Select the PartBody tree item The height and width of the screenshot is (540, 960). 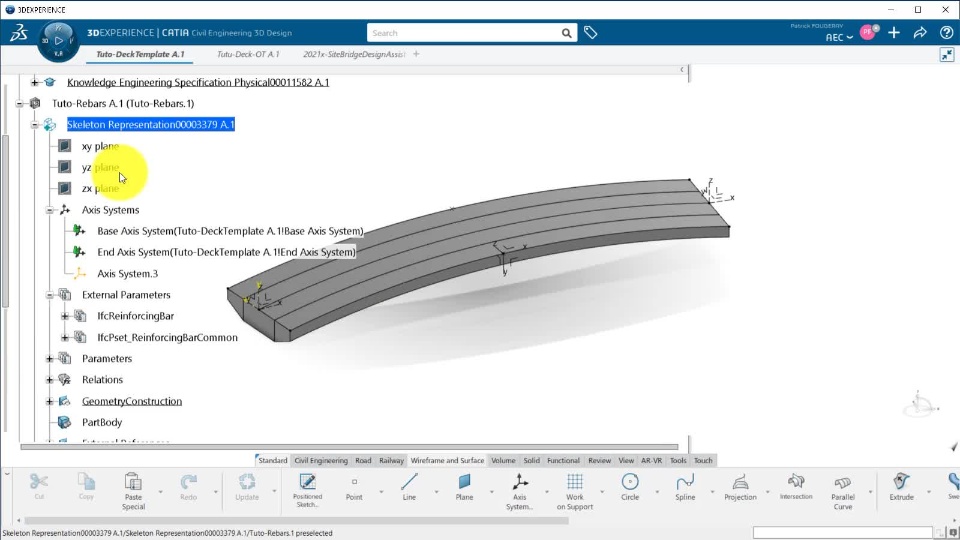[x=102, y=422]
